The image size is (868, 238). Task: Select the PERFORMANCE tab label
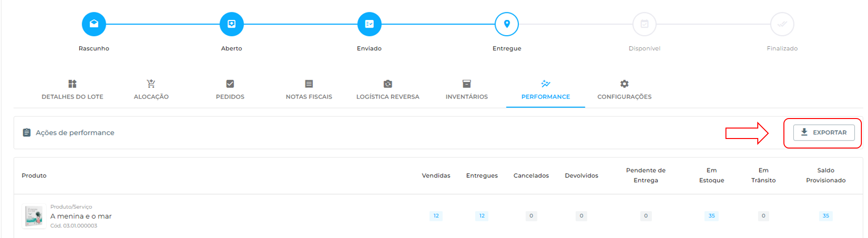coord(545,97)
